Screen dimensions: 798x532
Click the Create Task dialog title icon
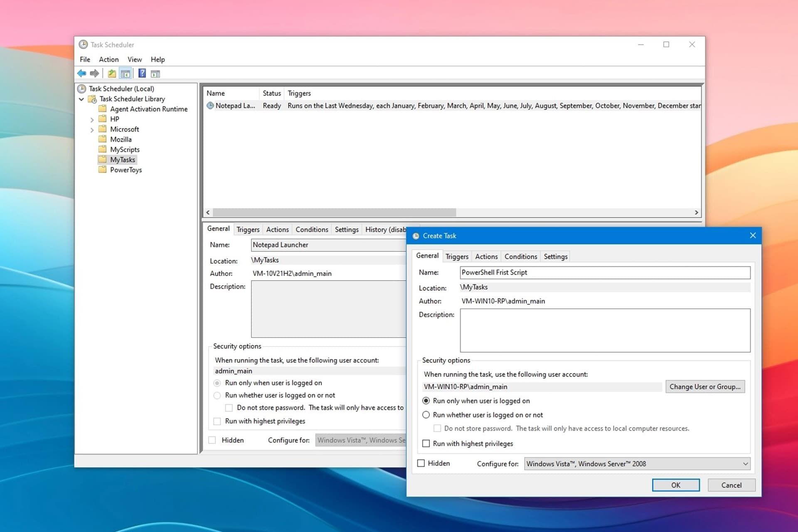416,236
